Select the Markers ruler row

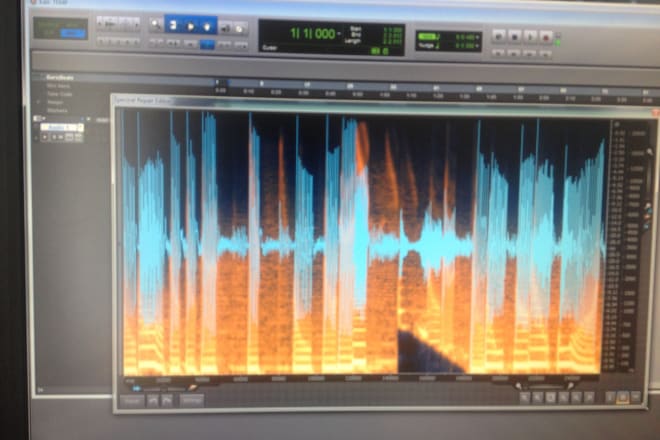[x=57, y=110]
